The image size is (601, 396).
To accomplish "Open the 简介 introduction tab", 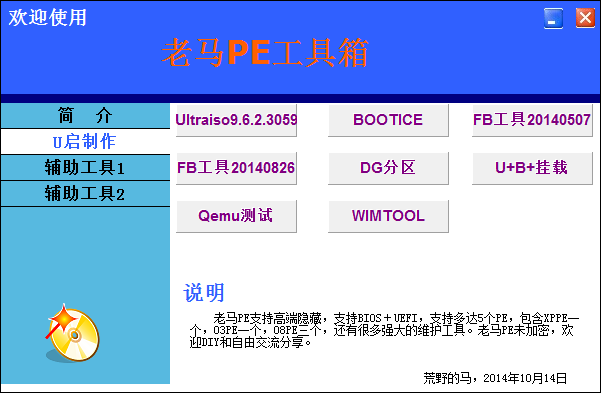I will point(85,115).
